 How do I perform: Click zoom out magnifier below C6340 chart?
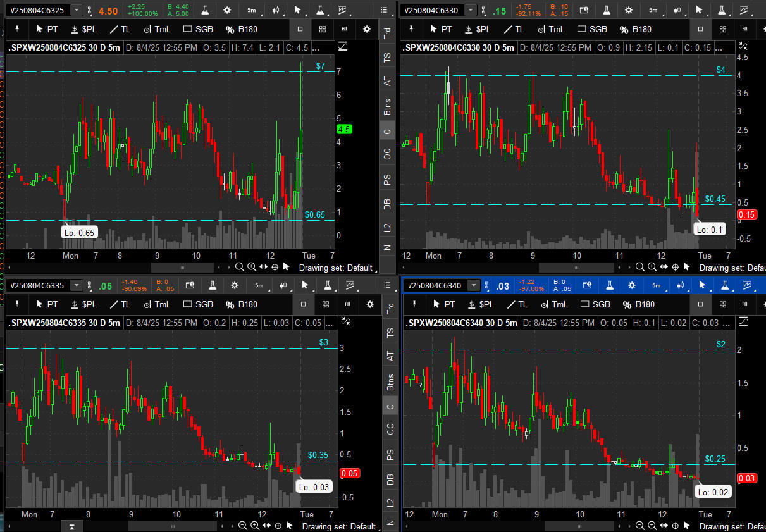(640, 526)
